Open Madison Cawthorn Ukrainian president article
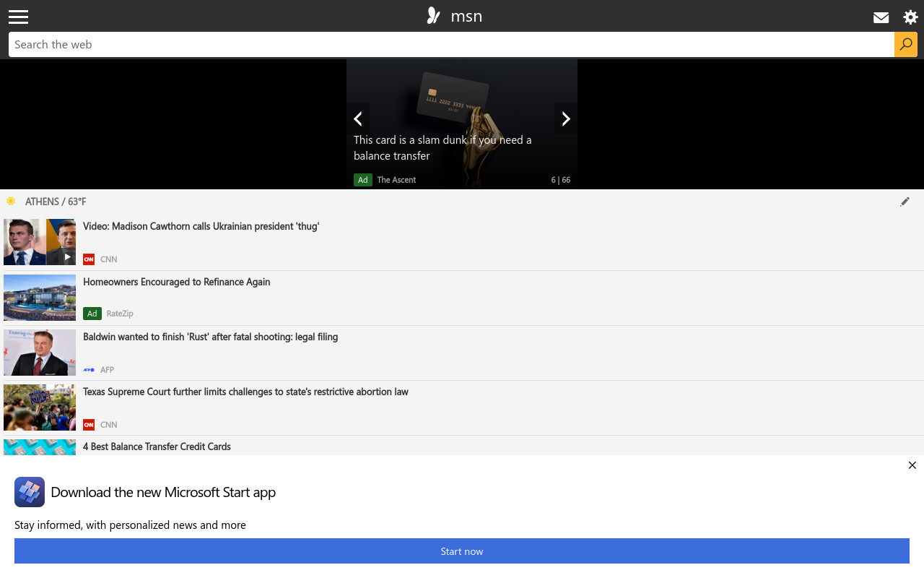The image size is (924, 578). tap(201, 226)
